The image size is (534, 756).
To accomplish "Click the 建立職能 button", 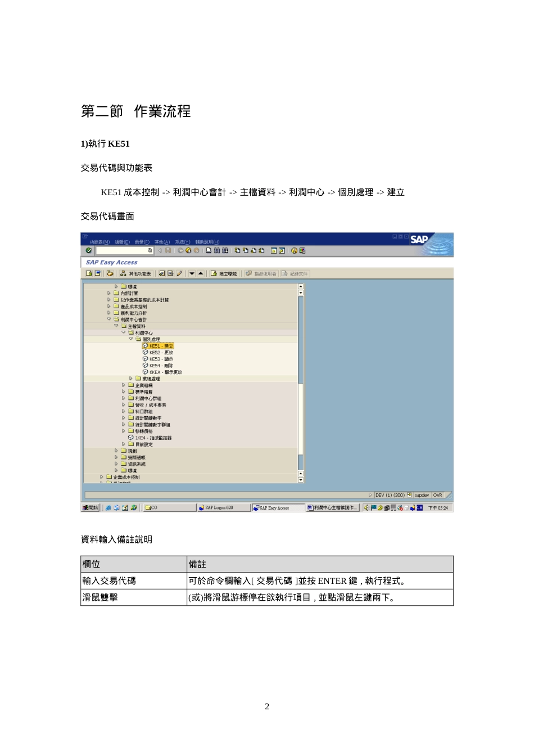I will pos(224,273).
